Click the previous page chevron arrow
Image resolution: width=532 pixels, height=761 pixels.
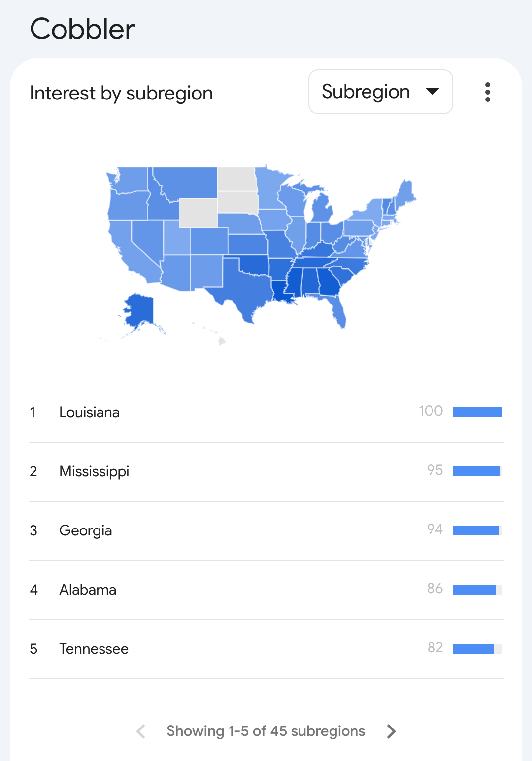point(141,731)
